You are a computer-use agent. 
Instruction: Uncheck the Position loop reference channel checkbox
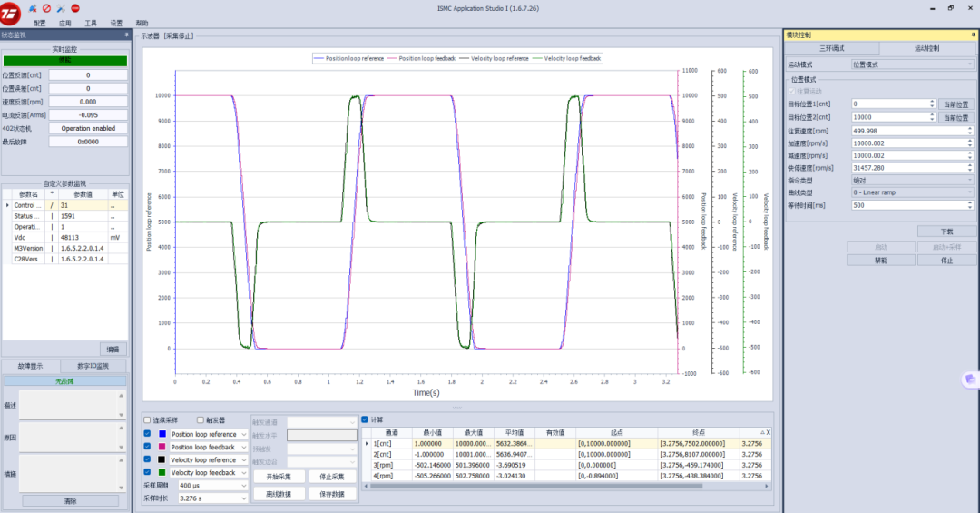[x=148, y=433]
